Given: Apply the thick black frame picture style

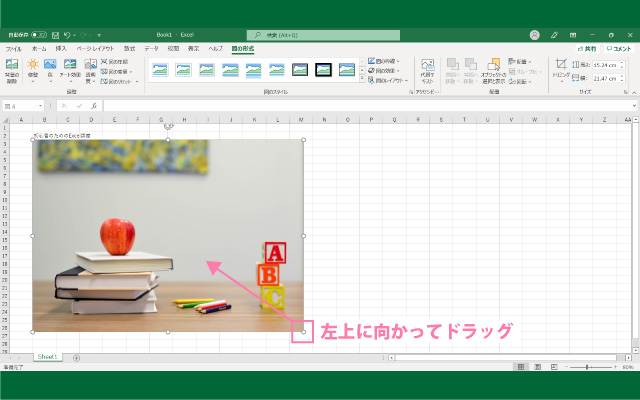Looking at the screenshot, I should (x=323, y=70).
